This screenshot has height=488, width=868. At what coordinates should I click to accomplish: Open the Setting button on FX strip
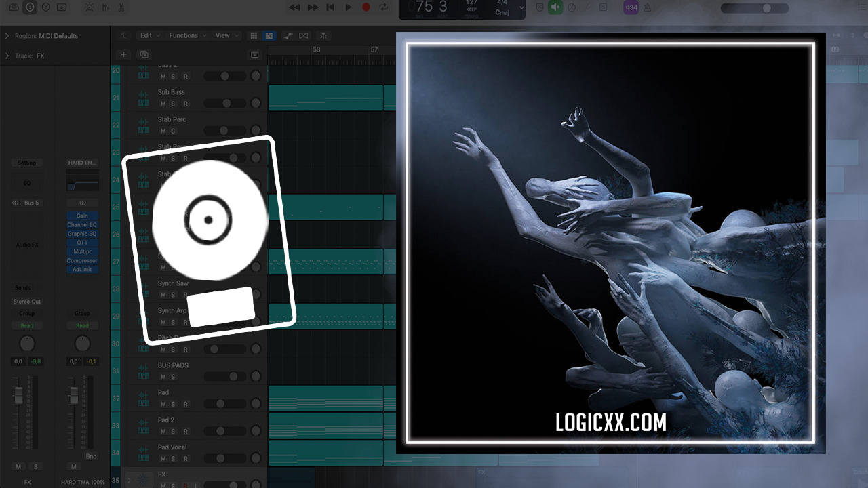point(26,163)
